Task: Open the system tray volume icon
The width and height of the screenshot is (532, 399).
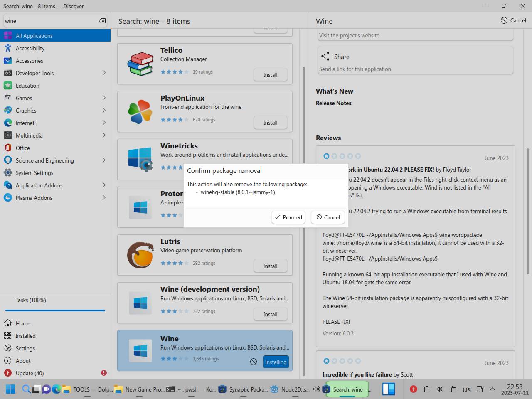Action: [440, 389]
